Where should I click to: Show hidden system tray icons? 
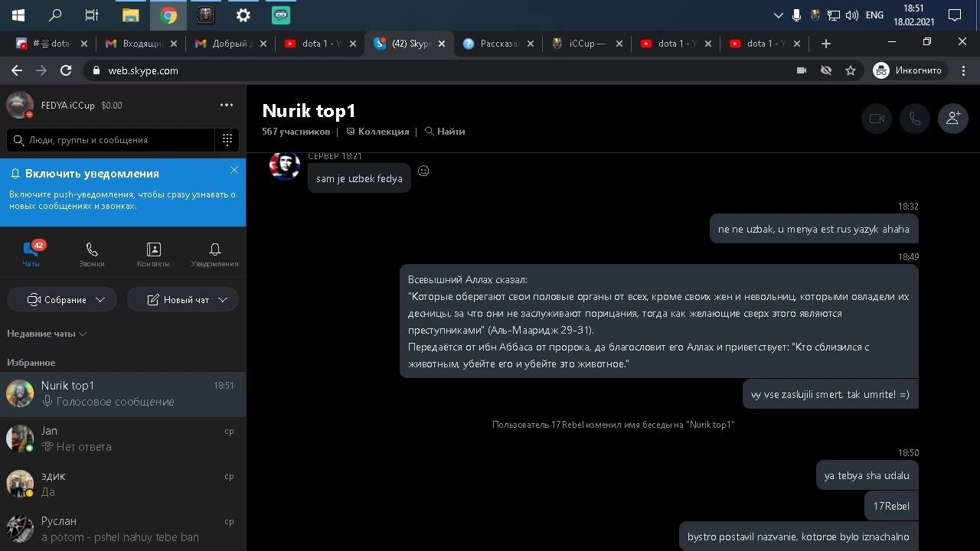click(x=779, y=15)
